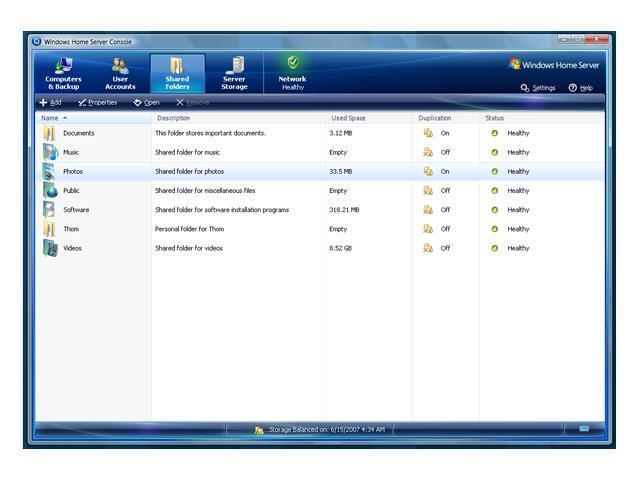Switch to the User Accounts tab
Image resolution: width=640 pixels, height=480 pixels.
(x=120, y=73)
